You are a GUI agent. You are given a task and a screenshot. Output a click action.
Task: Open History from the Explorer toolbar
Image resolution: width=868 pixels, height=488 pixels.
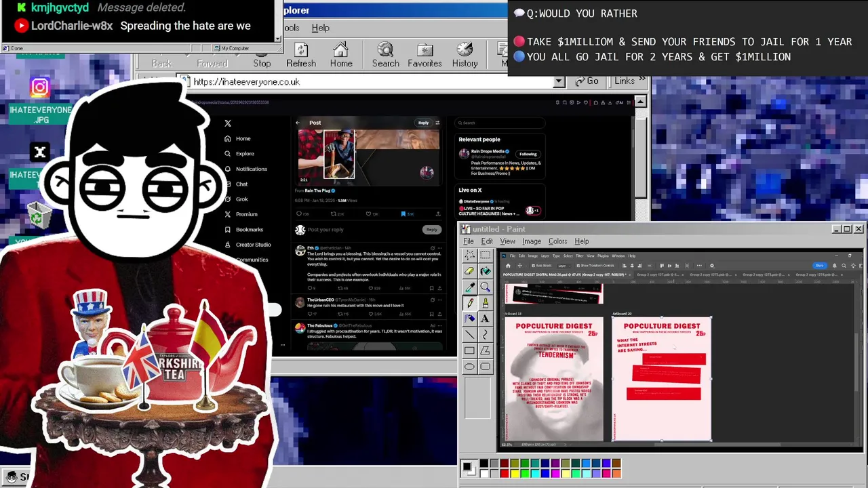tap(465, 55)
